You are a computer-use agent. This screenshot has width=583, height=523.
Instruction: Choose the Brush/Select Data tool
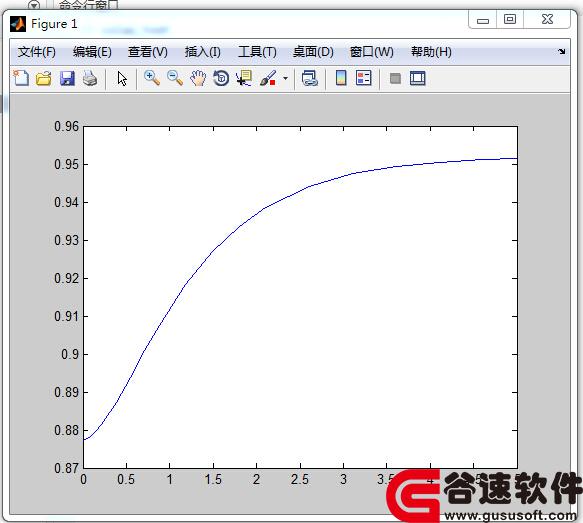(268, 78)
